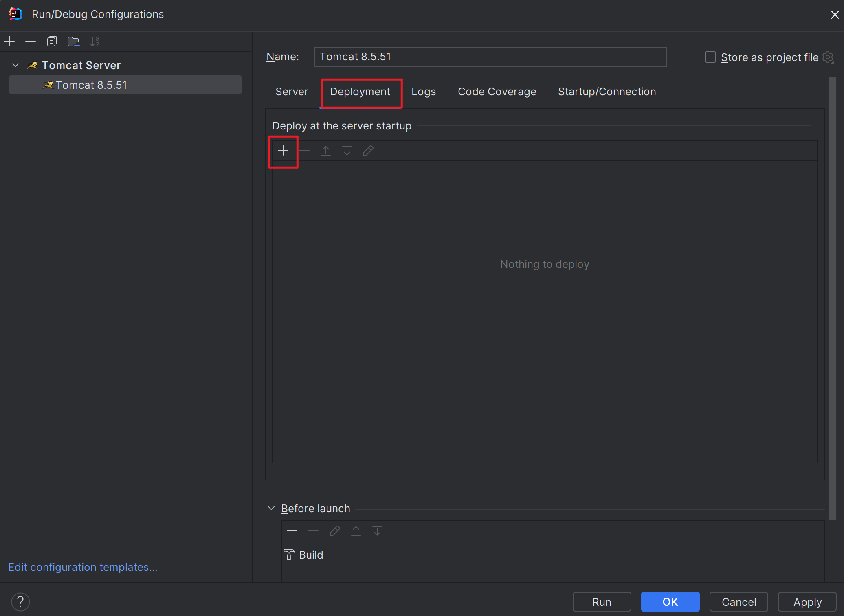
Task: Remove the Before launch task
Action: coord(313,531)
